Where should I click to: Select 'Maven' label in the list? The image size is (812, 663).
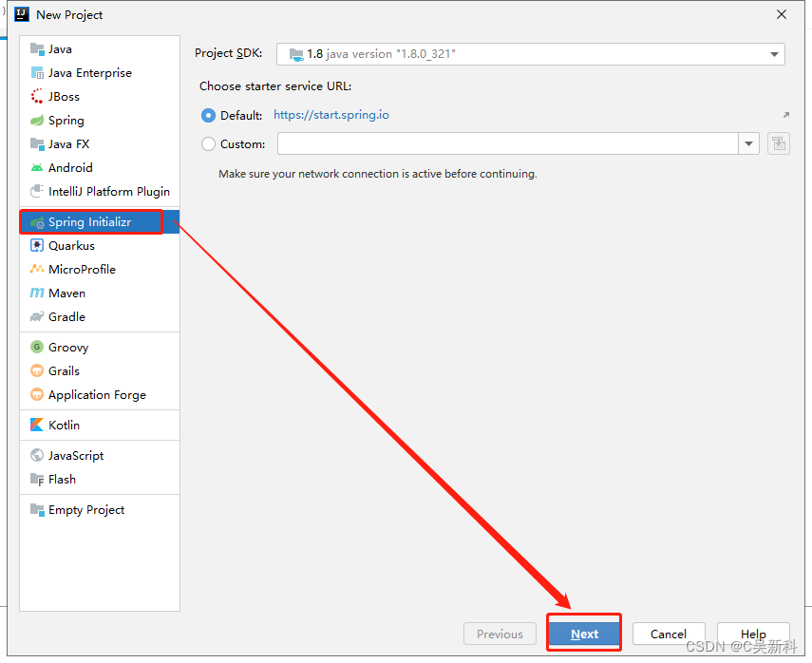66,294
